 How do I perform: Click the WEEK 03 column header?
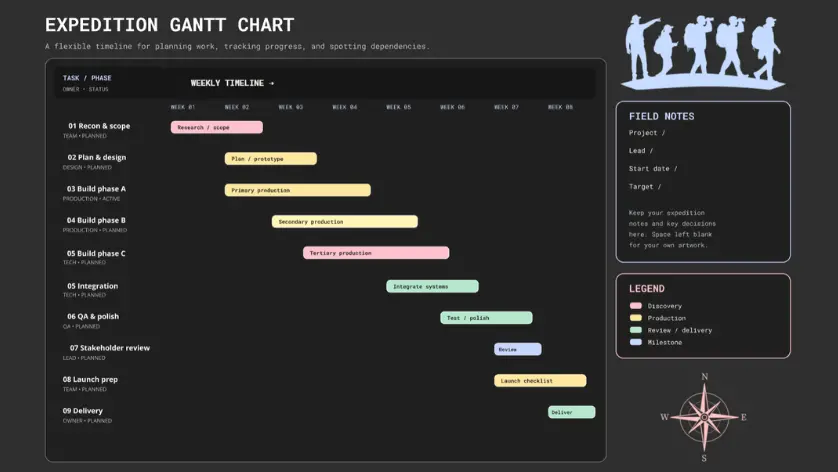click(x=291, y=107)
